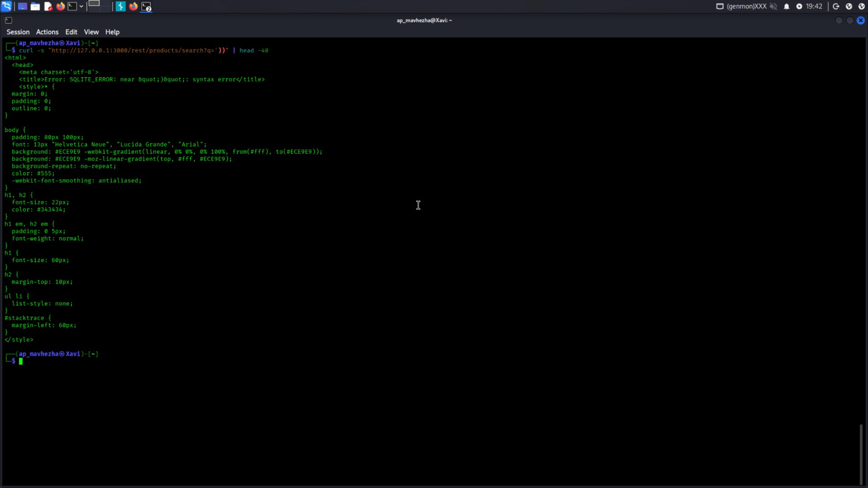Close the terminal window
Viewport: 868px width, 488px height.
(x=861, y=20)
